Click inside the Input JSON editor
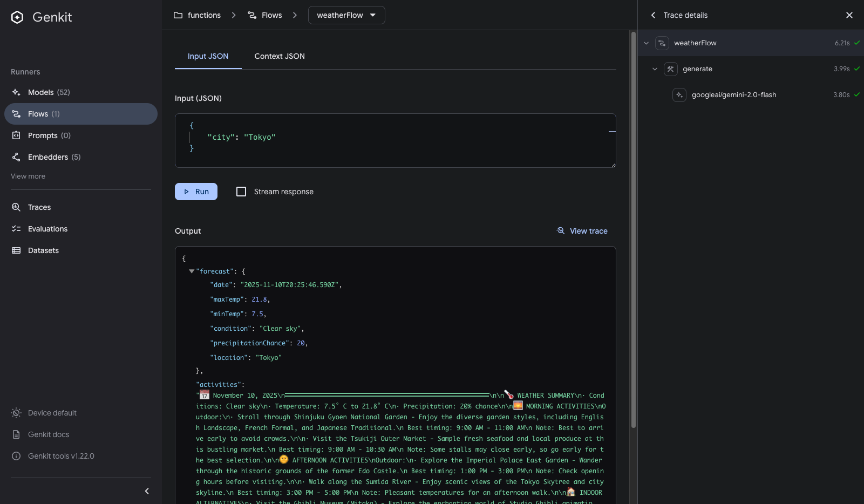864x504 pixels. click(324, 137)
